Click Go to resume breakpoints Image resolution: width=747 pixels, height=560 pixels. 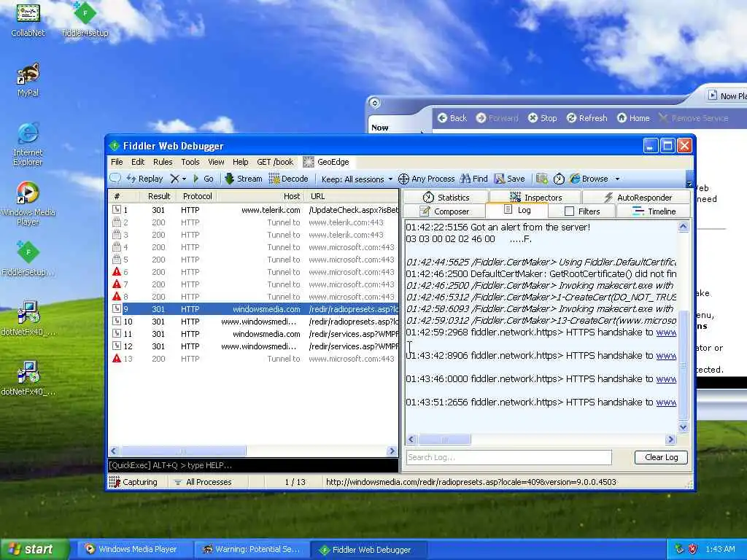(x=204, y=179)
